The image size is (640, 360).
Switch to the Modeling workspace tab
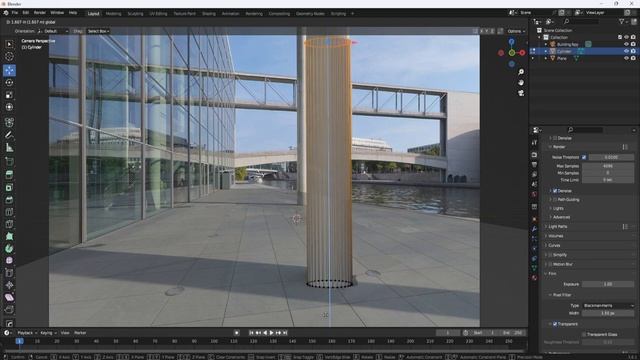[113, 13]
